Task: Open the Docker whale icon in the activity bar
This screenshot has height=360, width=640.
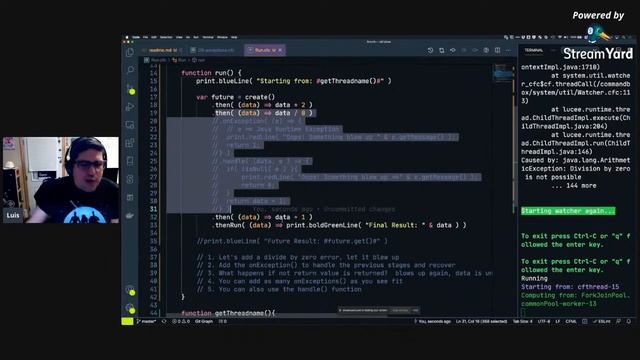Action: (x=130, y=215)
